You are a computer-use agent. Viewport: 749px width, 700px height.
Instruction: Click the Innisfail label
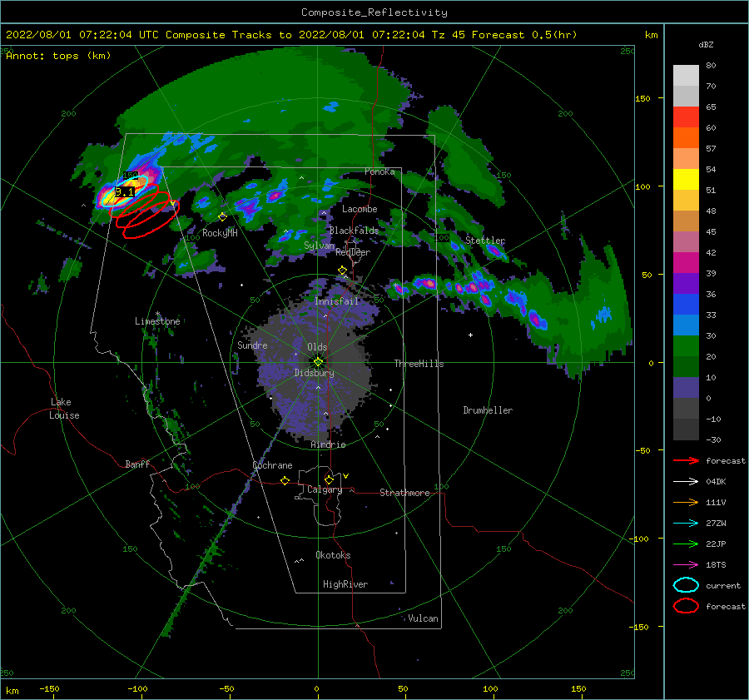point(336,301)
